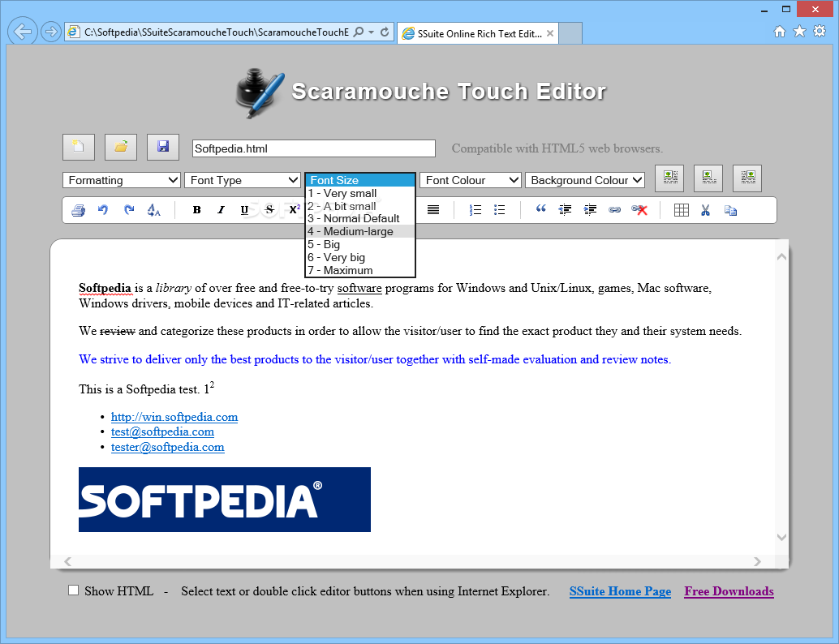This screenshot has height=644, width=839.
Task: Toggle Strikethrough formatting
Action: click(x=269, y=210)
